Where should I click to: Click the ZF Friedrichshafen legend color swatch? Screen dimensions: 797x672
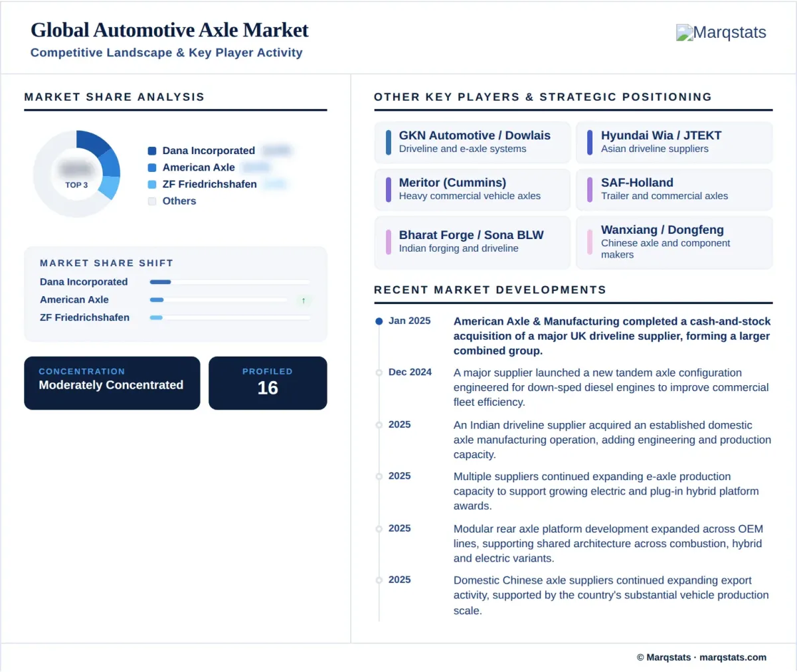[x=152, y=185]
